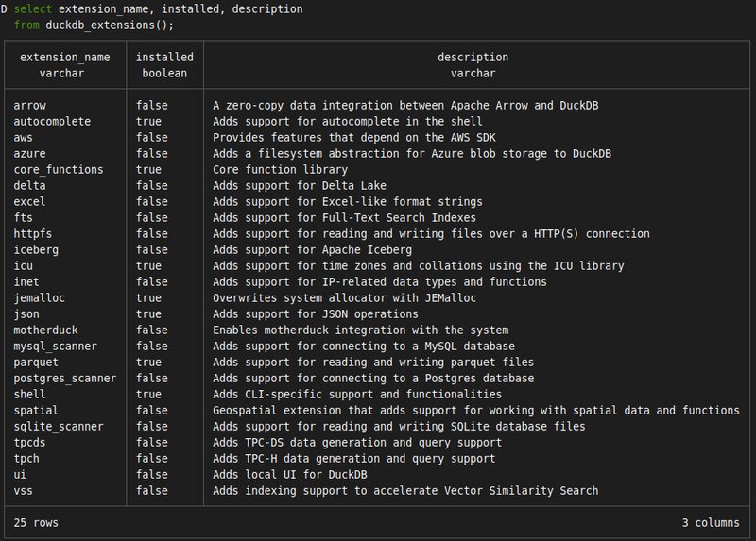Click the '3 columns' footer text
Image resolution: width=756 pixels, height=541 pixels.
click(x=711, y=523)
